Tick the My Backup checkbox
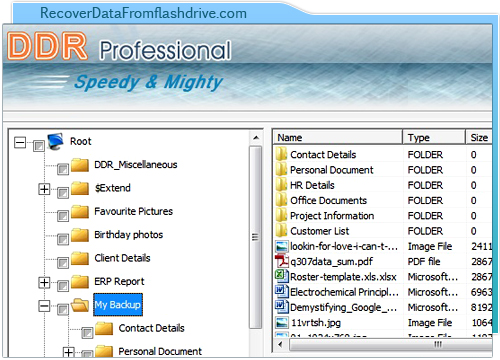The image size is (500, 360). (63, 309)
